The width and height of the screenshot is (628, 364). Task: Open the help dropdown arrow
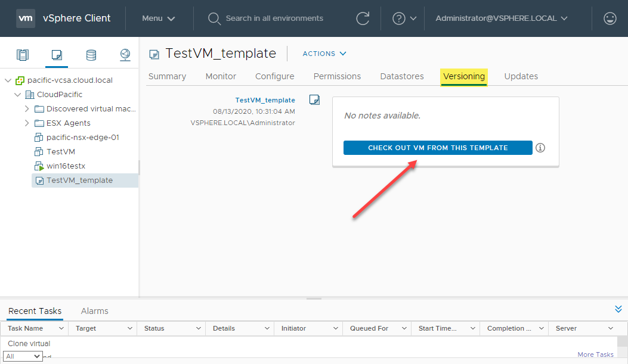pos(413,18)
